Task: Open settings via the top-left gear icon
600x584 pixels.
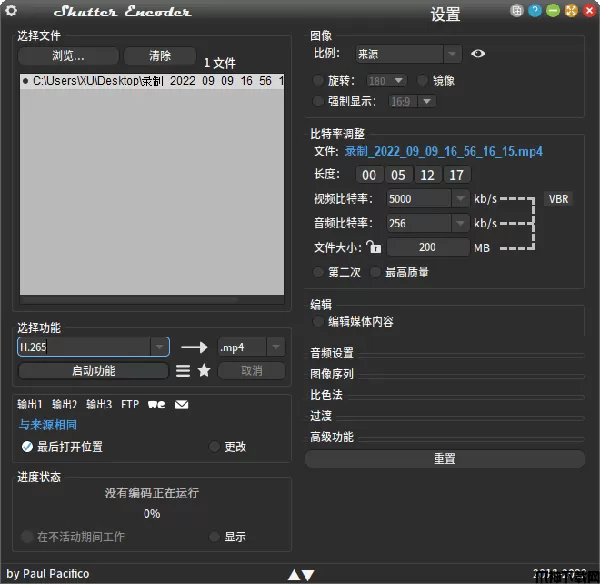Action: pos(12,11)
